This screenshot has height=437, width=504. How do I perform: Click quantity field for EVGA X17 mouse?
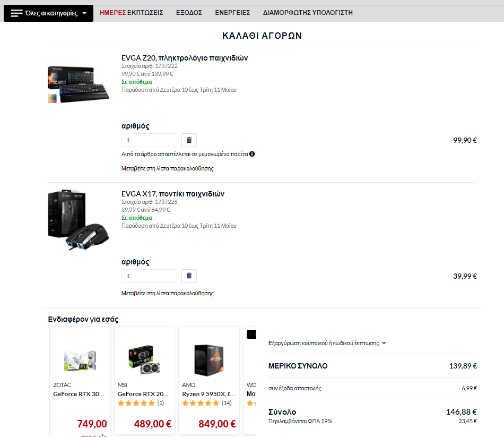point(149,276)
